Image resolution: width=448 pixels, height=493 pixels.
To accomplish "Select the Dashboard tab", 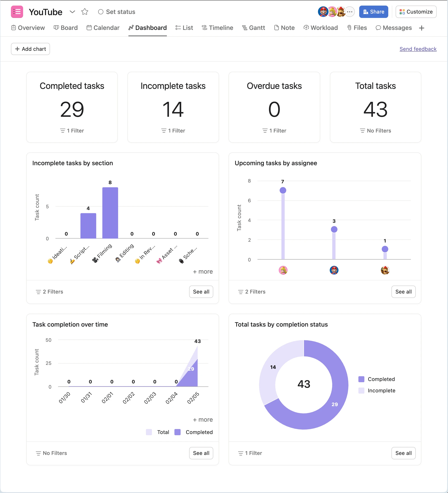I will tap(148, 28).
